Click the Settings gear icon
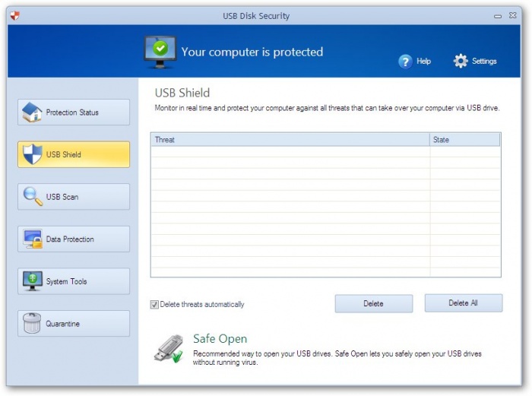The height and width of the screenshot is (396, 532). click(461, 61)
